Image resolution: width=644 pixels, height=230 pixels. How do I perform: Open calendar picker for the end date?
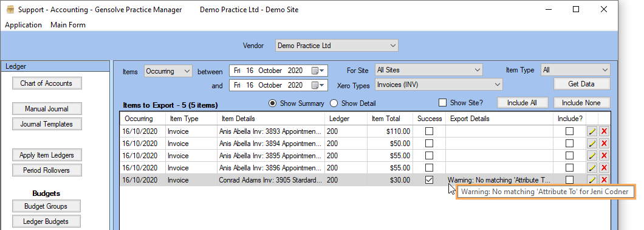point(318,85)
